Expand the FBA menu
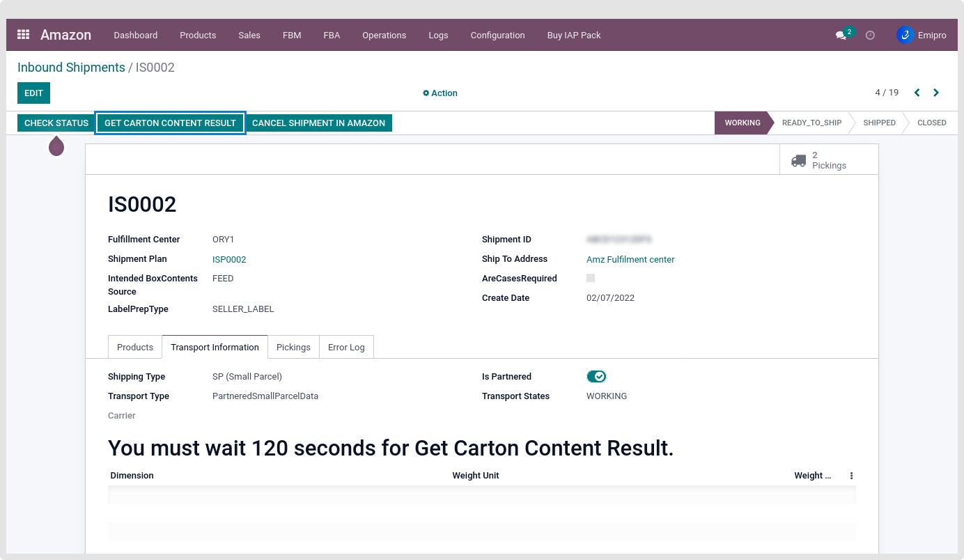Image resolution: width=964 pixels, height=560 pixels. pos(332,35)
